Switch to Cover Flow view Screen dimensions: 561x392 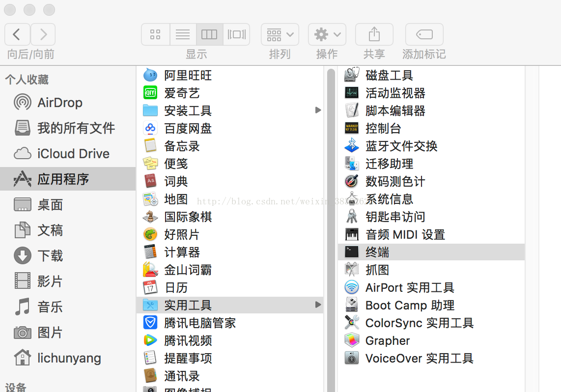pyautogui.click(x=236, y=34)
